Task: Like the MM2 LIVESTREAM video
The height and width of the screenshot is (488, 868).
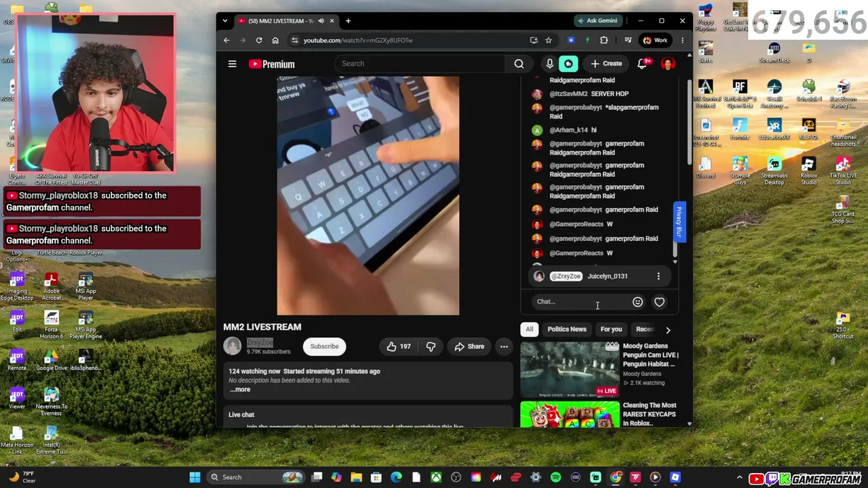Action: pos(398,346)
